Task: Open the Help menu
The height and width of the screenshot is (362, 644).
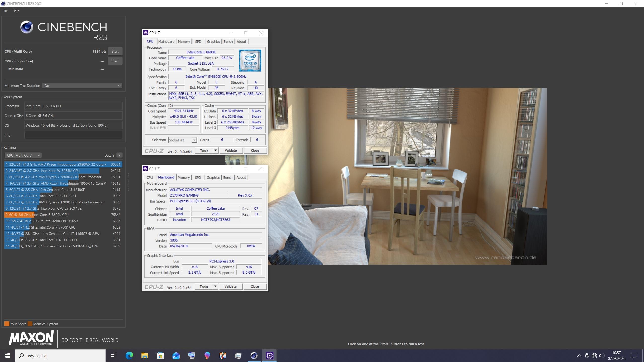Action: (16, 11)
